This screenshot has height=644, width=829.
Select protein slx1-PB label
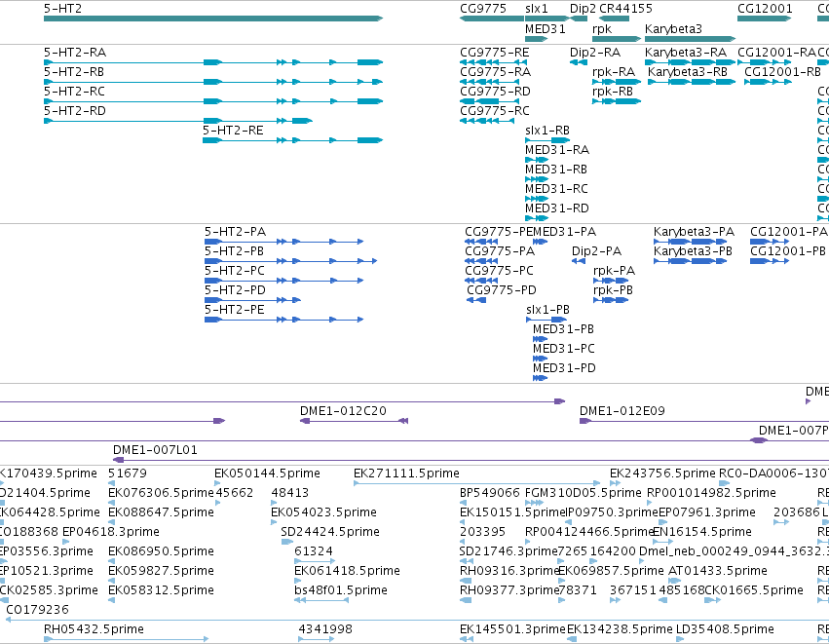coord(548,311)
